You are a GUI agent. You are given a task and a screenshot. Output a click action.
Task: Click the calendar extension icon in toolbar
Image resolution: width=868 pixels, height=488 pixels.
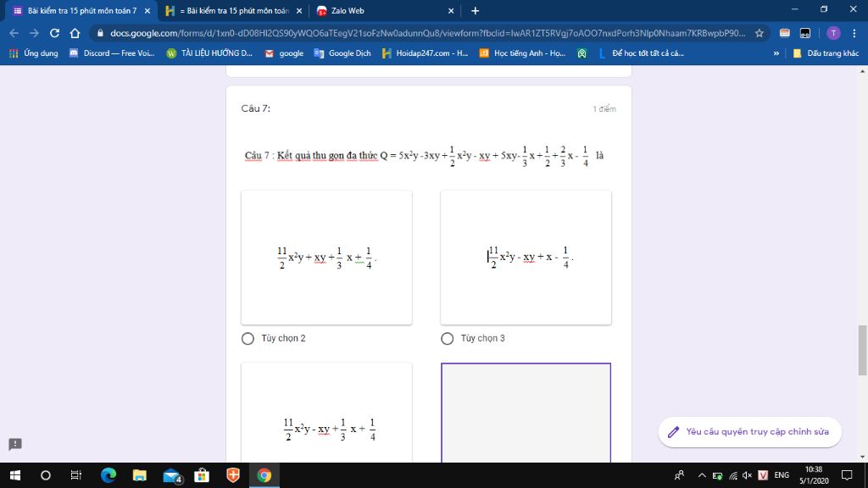784,33
